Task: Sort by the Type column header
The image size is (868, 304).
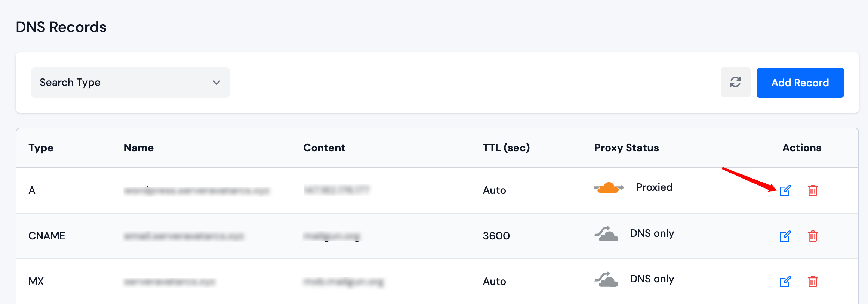Action: click(x=41, y=148)
